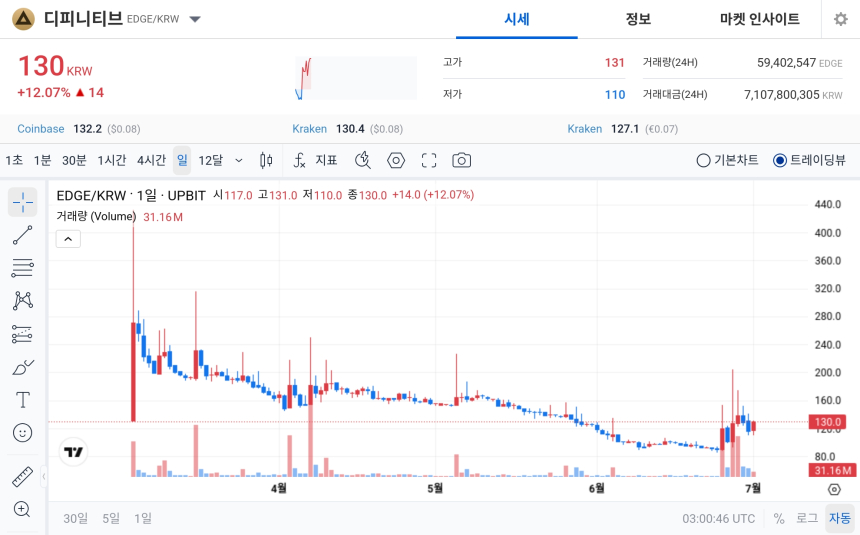Open the UTC time zone selector

(718, 519)
